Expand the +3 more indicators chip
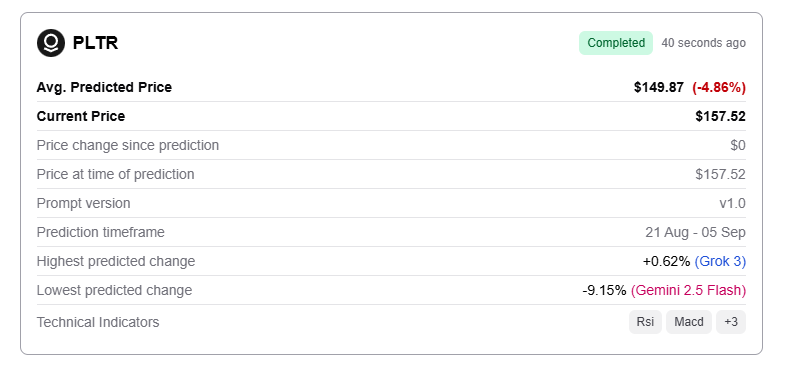The image size is (785, 373). coord(731,322)
